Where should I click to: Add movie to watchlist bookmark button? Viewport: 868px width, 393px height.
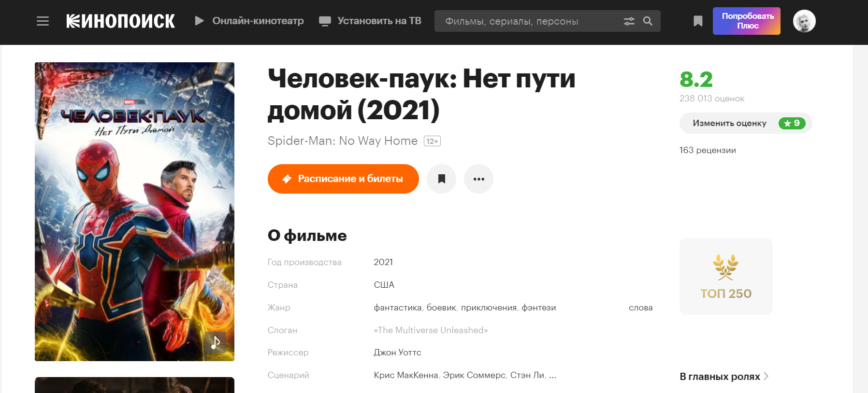tap(441, 179)
